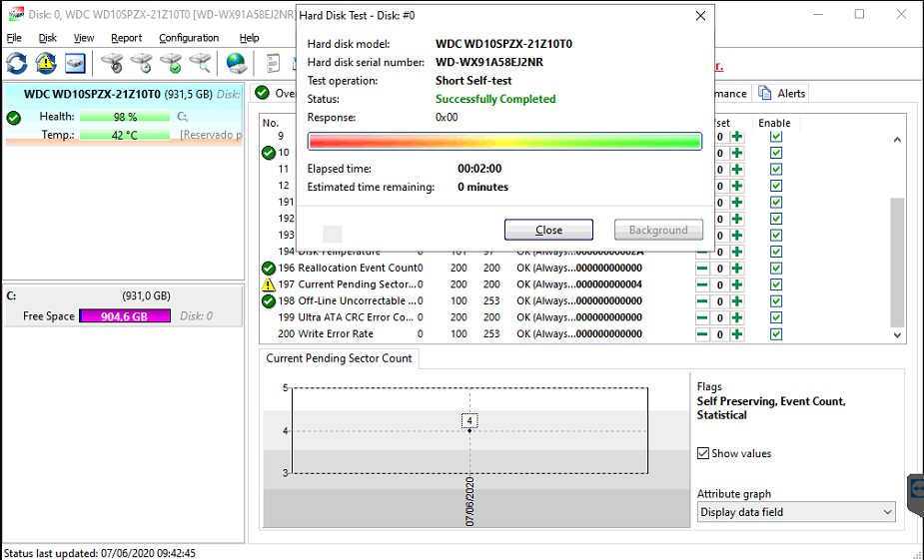Toggle Enable checkbox for attribute row 193

click(776, 236)
